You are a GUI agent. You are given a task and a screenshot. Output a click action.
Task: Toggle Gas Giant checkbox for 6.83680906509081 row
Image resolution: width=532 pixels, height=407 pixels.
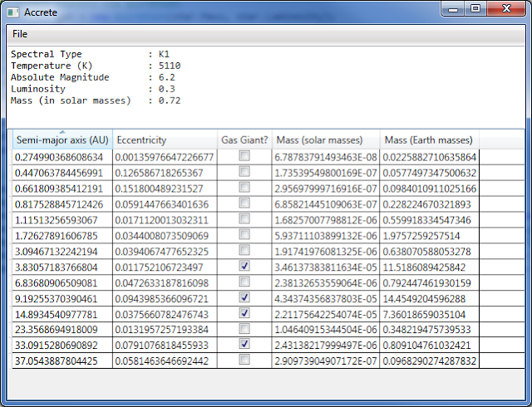244,282
